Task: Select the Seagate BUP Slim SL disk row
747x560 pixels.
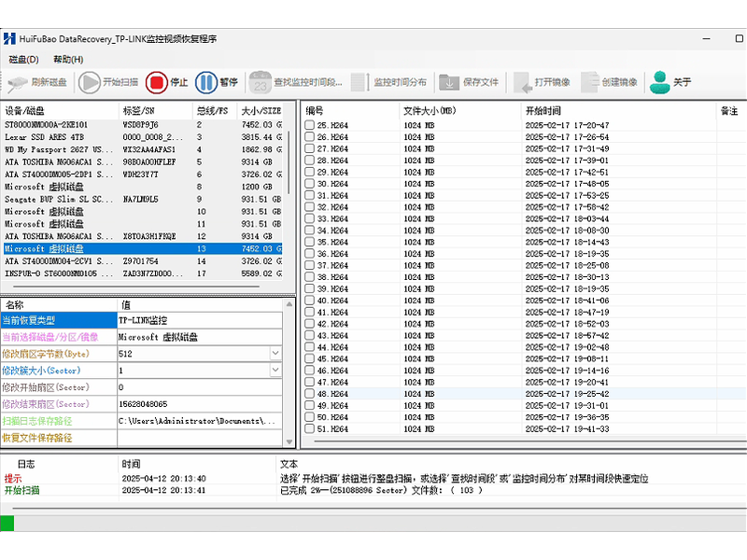Action: click(x=143, y=199)
